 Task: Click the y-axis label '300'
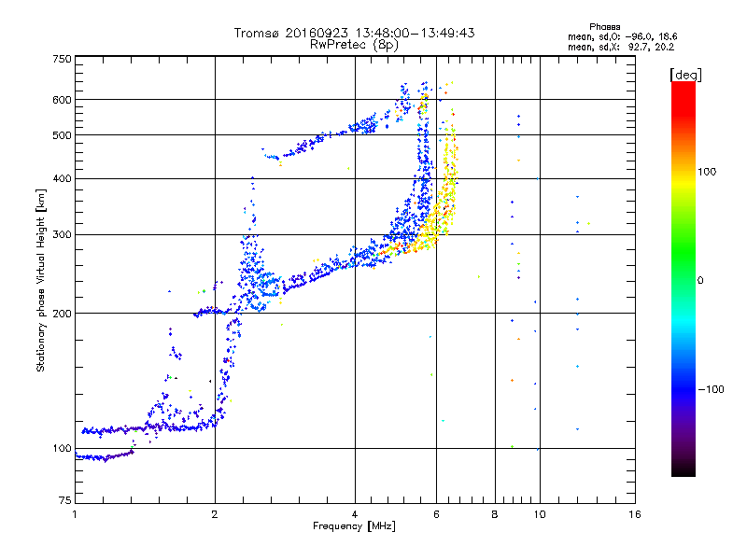tap(62, 234)
